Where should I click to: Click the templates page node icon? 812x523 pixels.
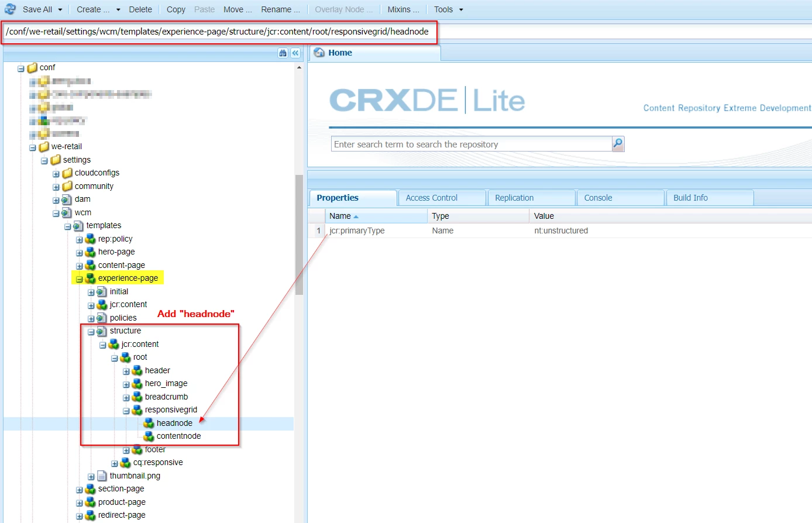point(78,226)
